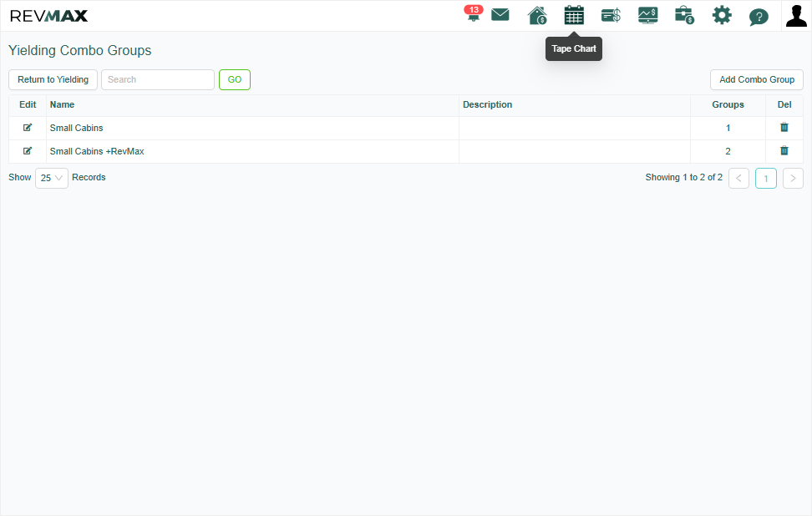This screenshot has height=516, width=812.
Task: Open the credit card payments icon
Action: point(611,16)
